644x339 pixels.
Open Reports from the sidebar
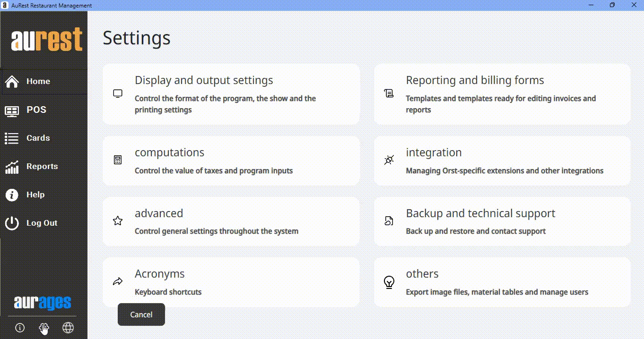(42, 166)
